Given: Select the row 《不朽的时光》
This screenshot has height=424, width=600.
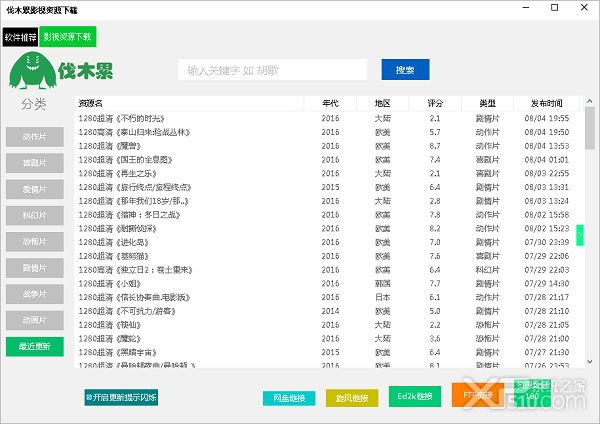Looking at the screenshot, I should click(329, 119).
